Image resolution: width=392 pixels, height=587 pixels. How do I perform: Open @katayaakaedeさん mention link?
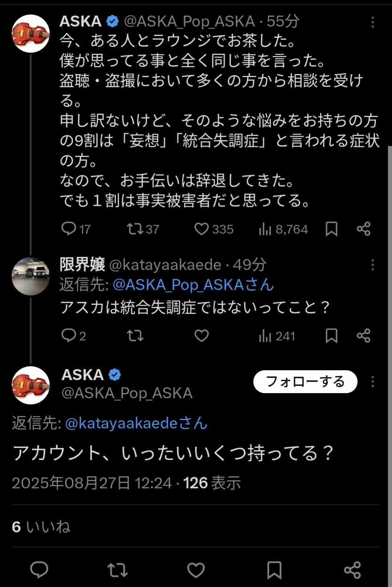click(136, 423)
